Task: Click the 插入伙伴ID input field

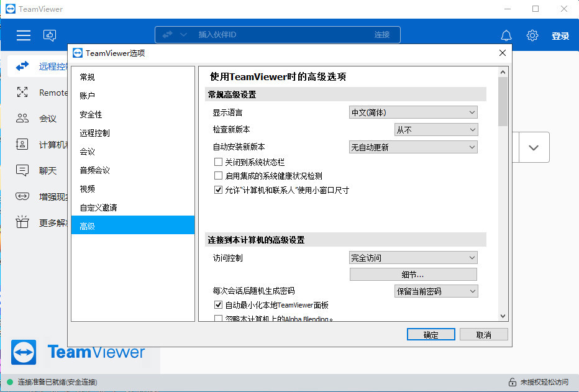Action: click(277, 35)
